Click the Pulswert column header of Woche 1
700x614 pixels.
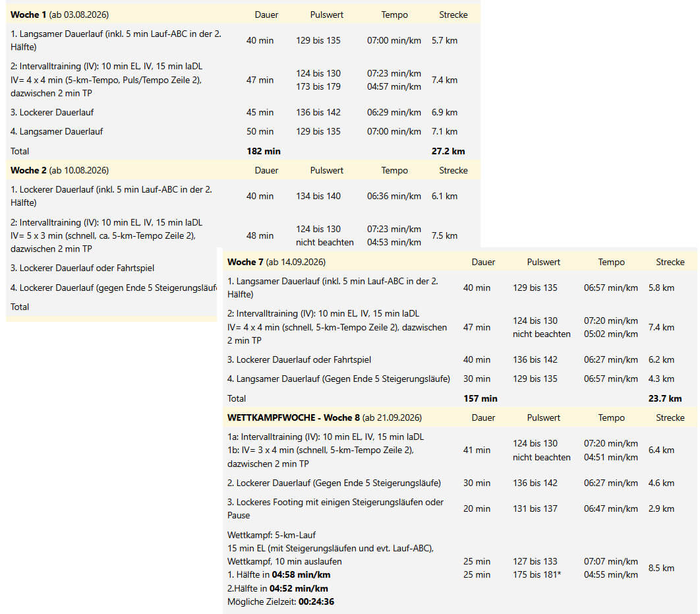pyautogui.click(x=327, y=15)
